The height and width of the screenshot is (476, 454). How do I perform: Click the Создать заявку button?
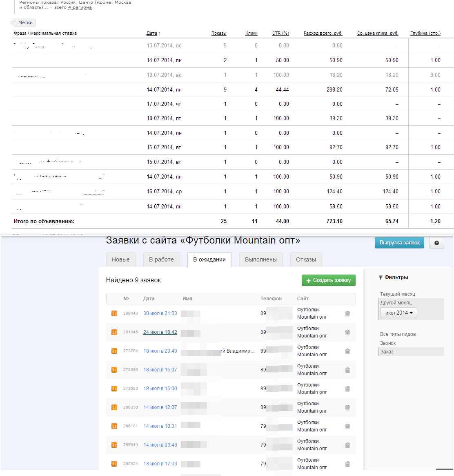328,280
